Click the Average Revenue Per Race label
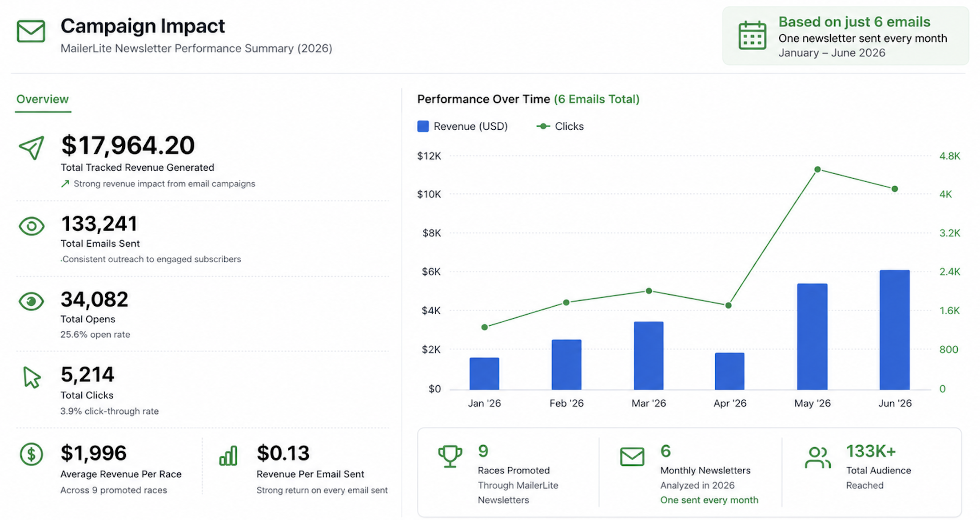The height and width of the screenshot is (520, 980). point(121,474)
